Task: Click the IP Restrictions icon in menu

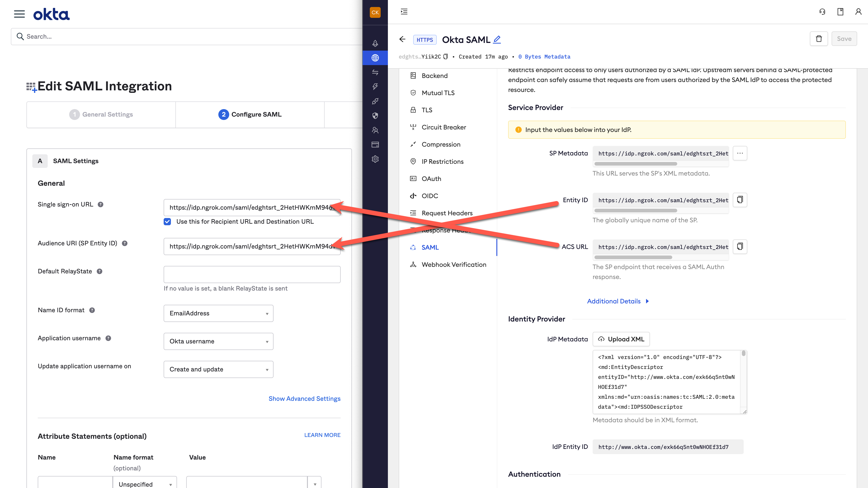Action: (413, 162)
